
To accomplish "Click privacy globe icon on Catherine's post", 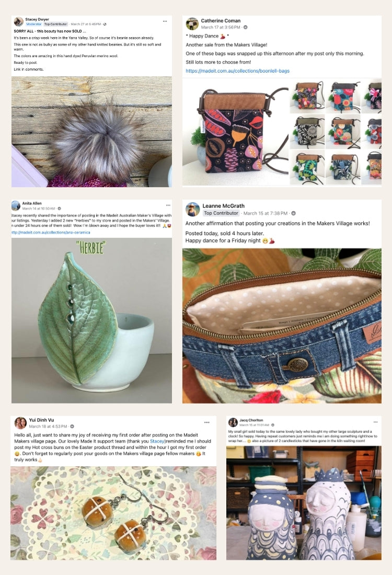I will [245, 27].
